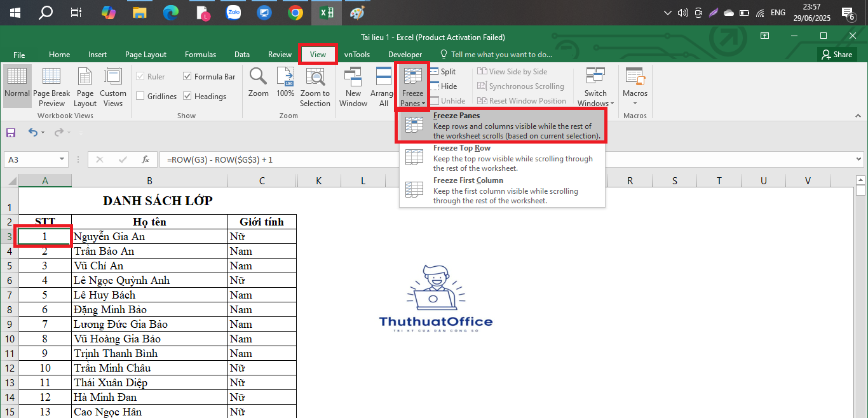Switch to Page Layout view
Image resolution: width=868 pixels, height=418 pixels.
(x=85, y=86)
